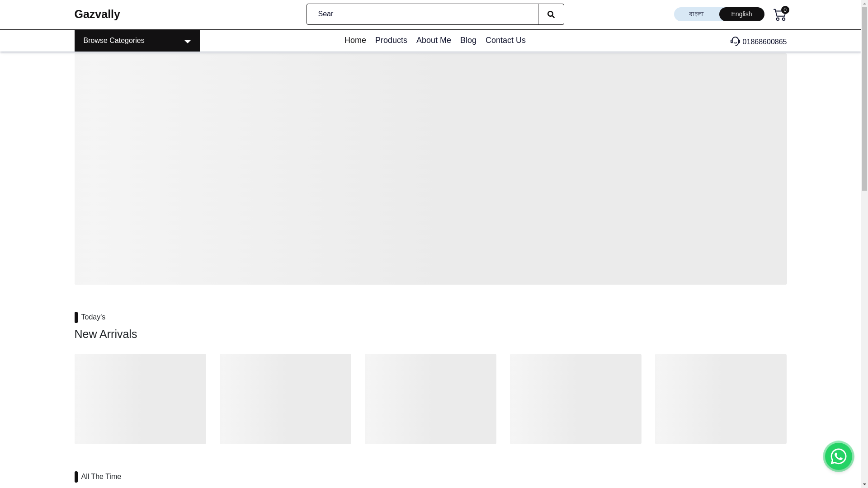Go to Home menu item
This screenshot has width=868, height=488.
click(355, 40)
